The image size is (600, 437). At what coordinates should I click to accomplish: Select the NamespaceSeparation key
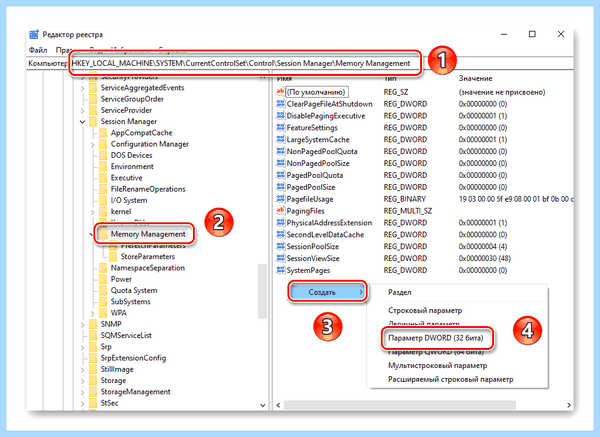148,267
